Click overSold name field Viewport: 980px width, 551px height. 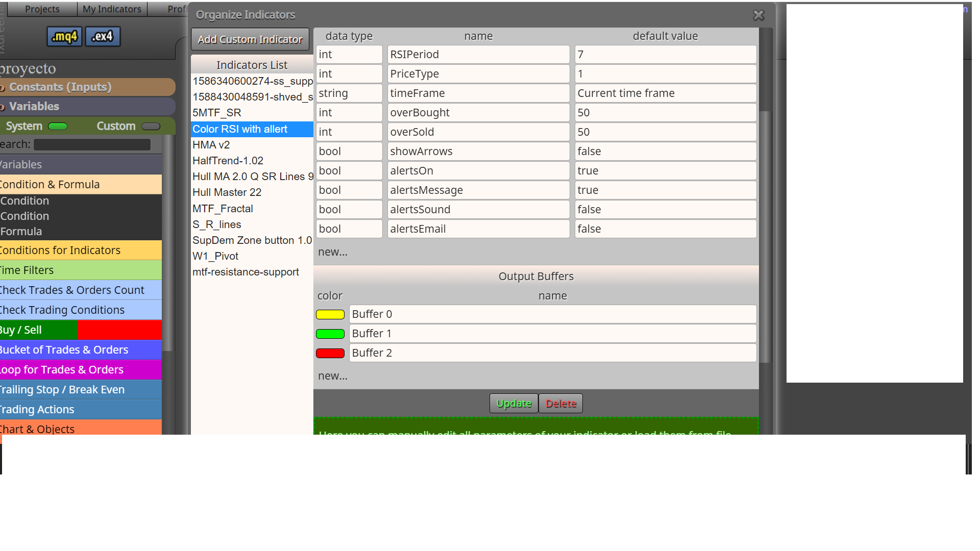(x=478, y=132)
